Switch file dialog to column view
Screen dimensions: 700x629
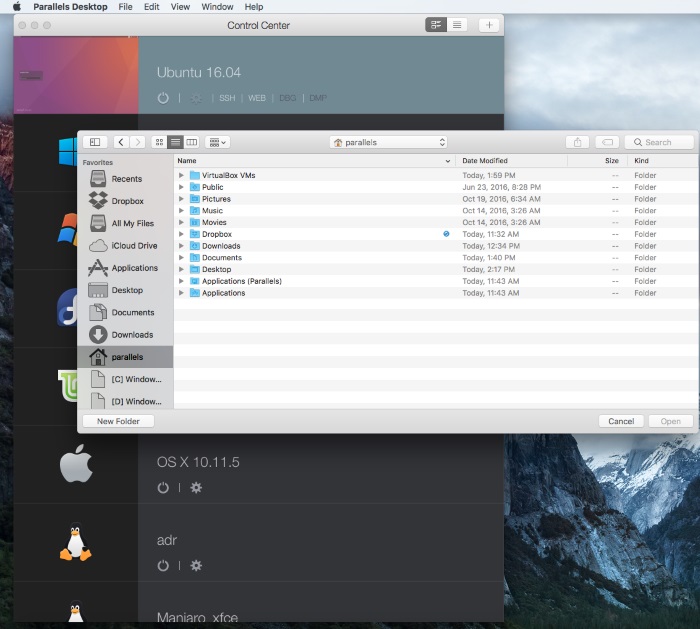(191, 142)
